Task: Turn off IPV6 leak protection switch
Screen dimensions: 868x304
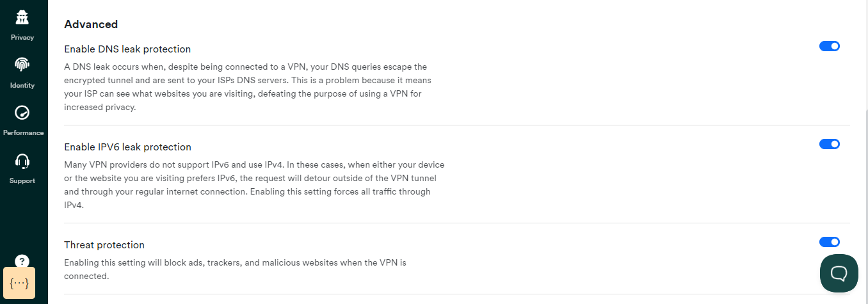Action: [x=829, y=144]
